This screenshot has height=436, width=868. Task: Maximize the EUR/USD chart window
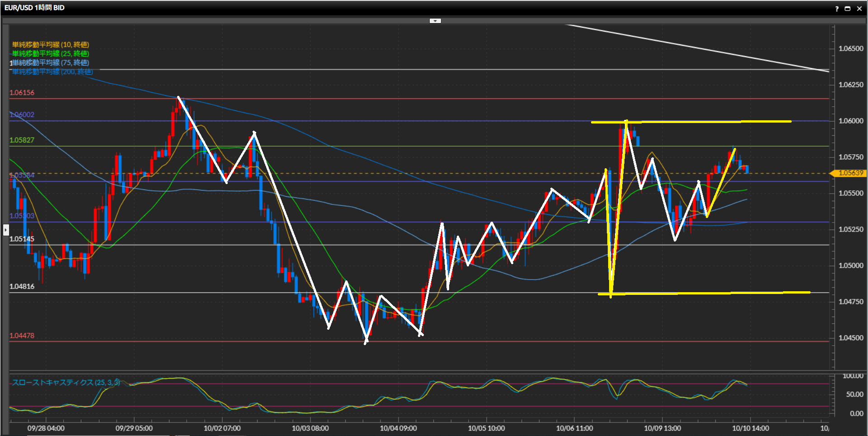[x=848, y=9]
